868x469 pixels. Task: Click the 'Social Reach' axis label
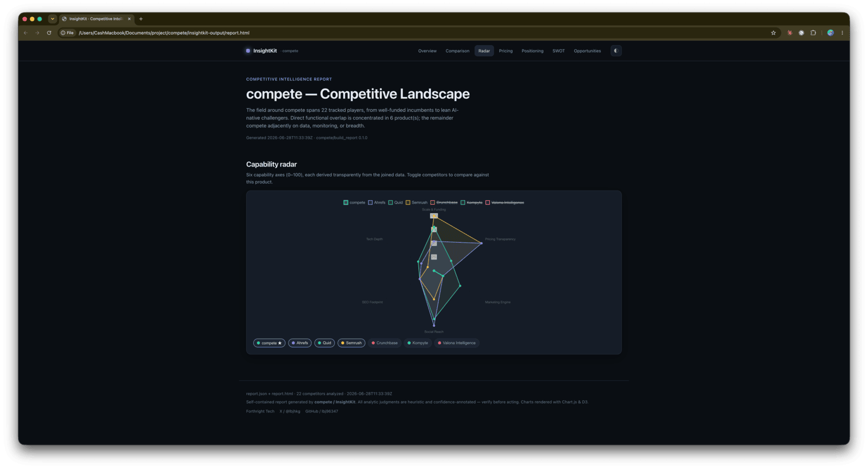click(x=434, y=332)
